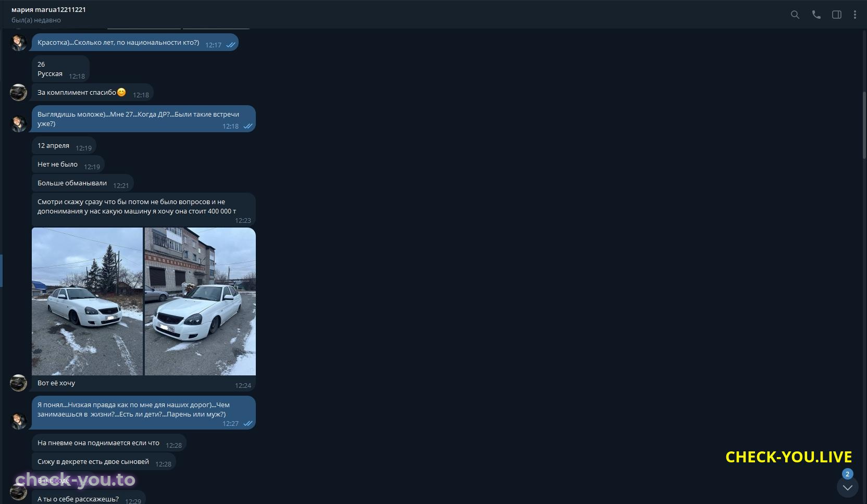Open search in this chat

tap(795, 15)
